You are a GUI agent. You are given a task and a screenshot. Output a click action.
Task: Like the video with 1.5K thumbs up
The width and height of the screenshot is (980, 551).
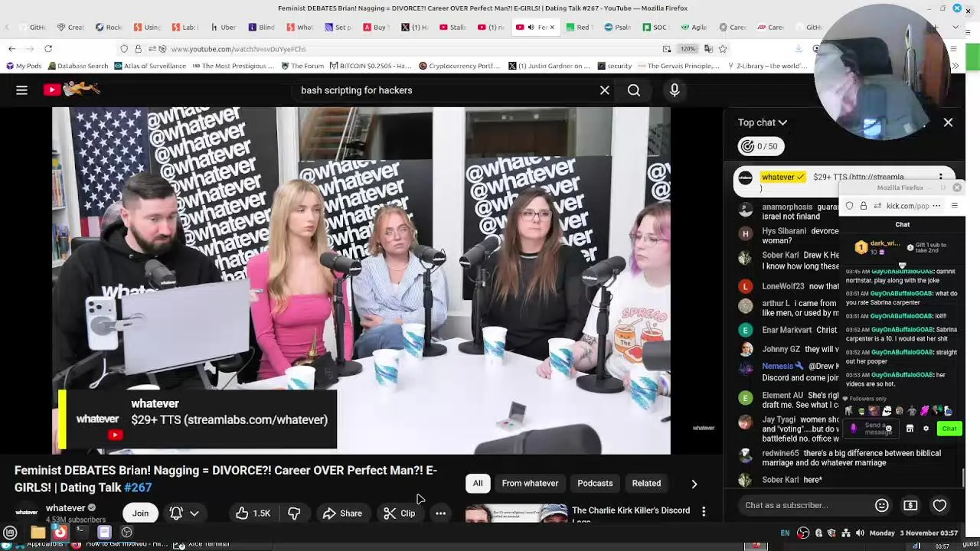(253, 514)
